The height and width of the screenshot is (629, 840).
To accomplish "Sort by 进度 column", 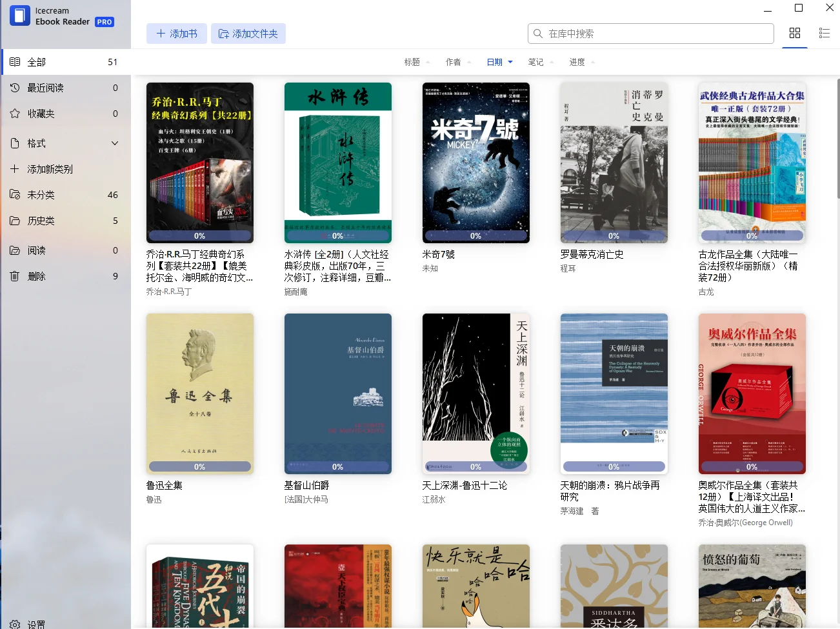I will (x=582, y=62).
